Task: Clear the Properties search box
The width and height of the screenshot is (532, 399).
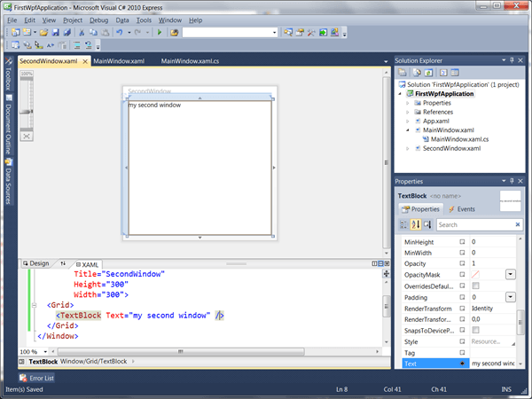Action: coord(518,224)
